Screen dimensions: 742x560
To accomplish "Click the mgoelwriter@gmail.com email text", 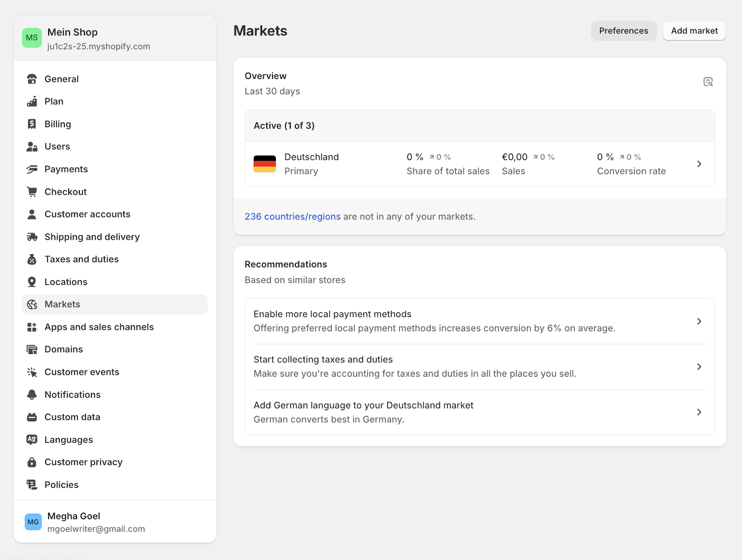I will pos(96,529).
